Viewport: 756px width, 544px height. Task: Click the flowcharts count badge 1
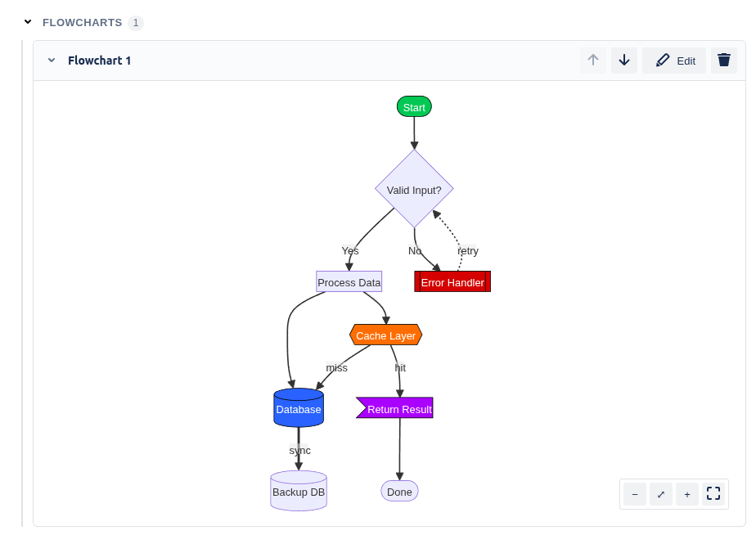(x=136, y=23)
